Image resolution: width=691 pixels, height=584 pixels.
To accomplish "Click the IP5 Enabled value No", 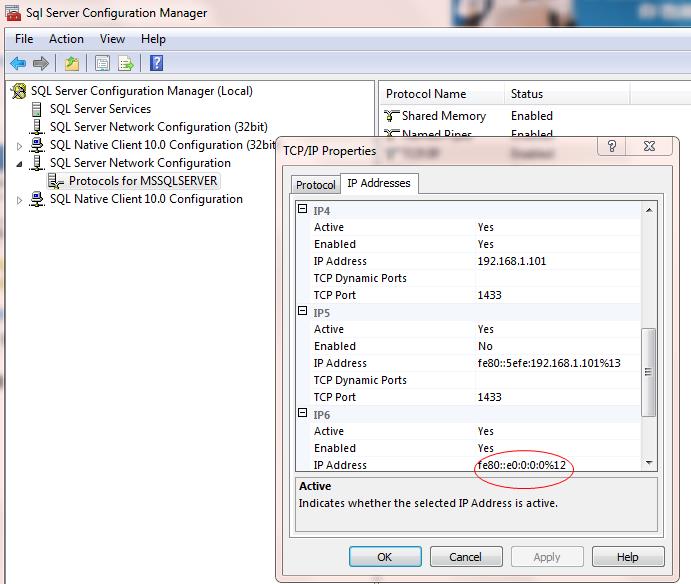I will 485,346.
